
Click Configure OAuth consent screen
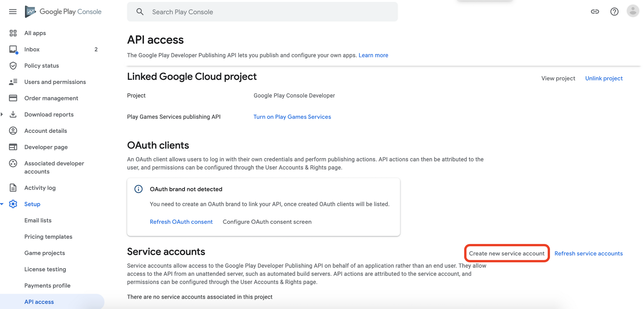[x=267, y=222]
